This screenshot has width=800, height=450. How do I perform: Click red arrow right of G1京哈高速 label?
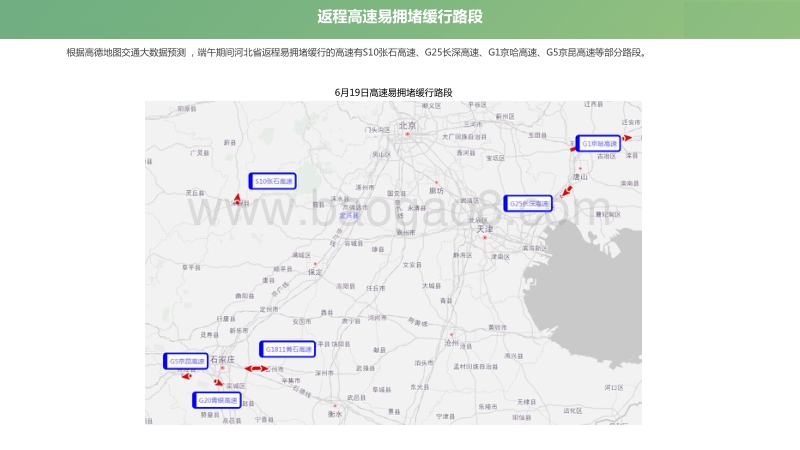pos(627,138)
